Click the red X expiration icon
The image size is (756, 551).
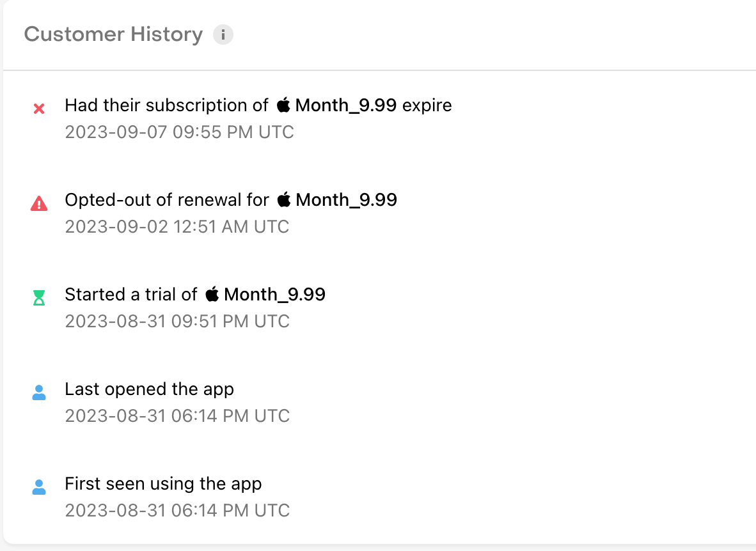pos(39,109)
